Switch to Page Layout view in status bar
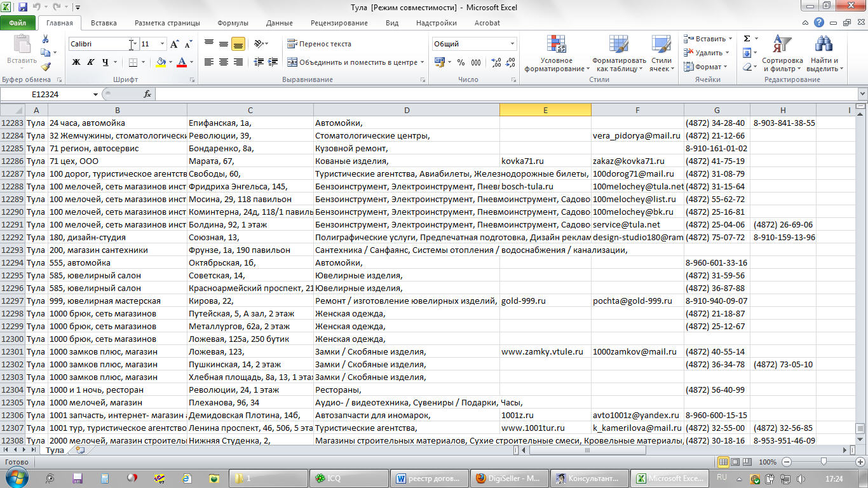 [x=735, y=462]
